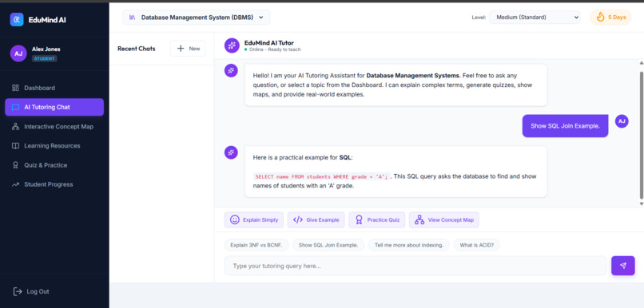Open the Level Medium (Standard) dropdown
The image size is (644, 308).
[535, 18]
